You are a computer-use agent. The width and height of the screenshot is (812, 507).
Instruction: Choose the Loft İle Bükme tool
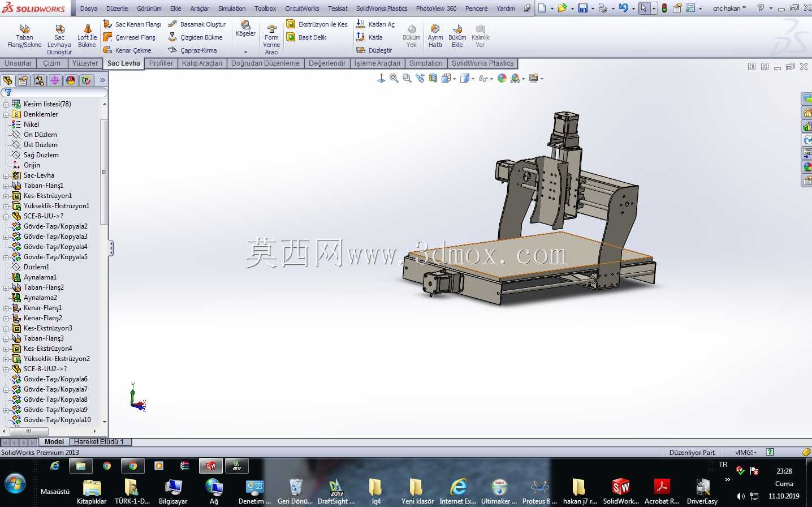87,36
